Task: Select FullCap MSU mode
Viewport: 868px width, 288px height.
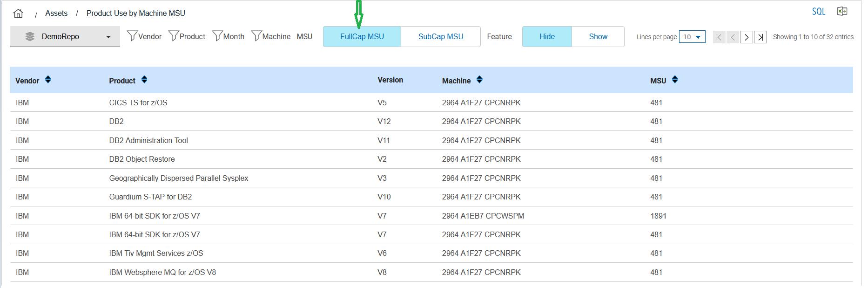Action: coord(362,36)
